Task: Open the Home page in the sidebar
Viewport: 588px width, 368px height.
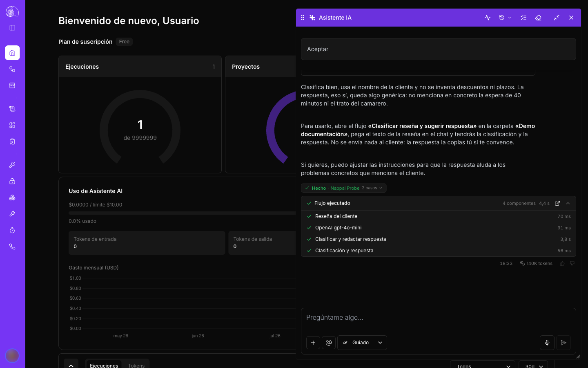Action: pyautogui.click(x=12, y=53)
